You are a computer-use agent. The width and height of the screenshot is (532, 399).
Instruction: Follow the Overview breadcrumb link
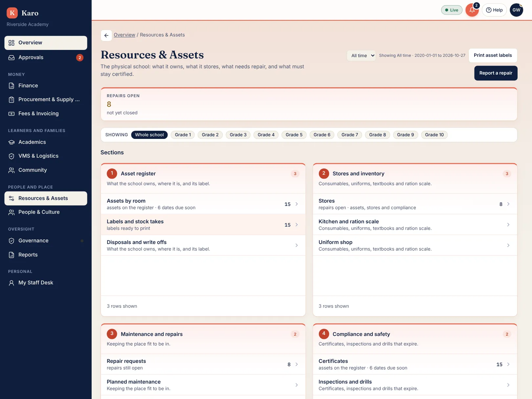[124, 35]
